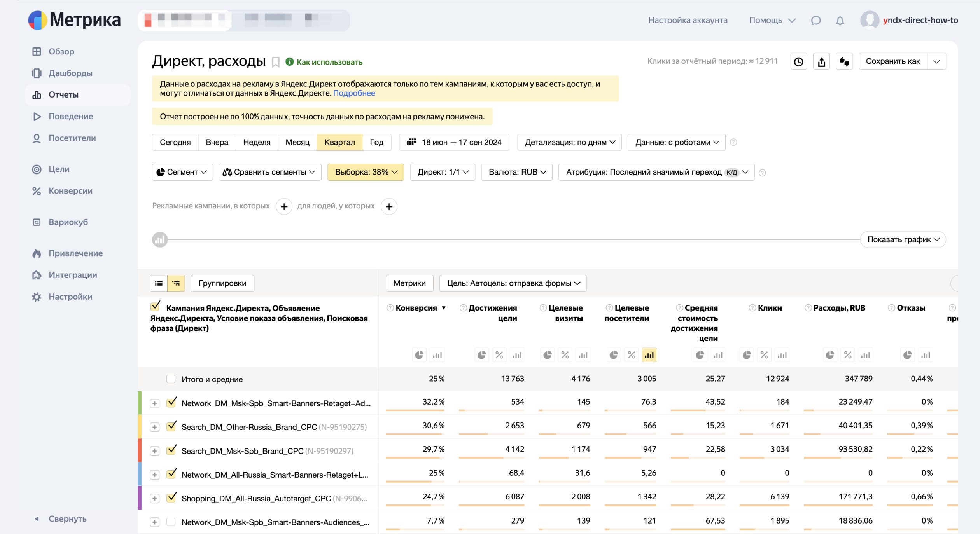Select bar chart icon under Конверсия column
The height and width of the screenshot is (534, 980).
tap(437, 355)
